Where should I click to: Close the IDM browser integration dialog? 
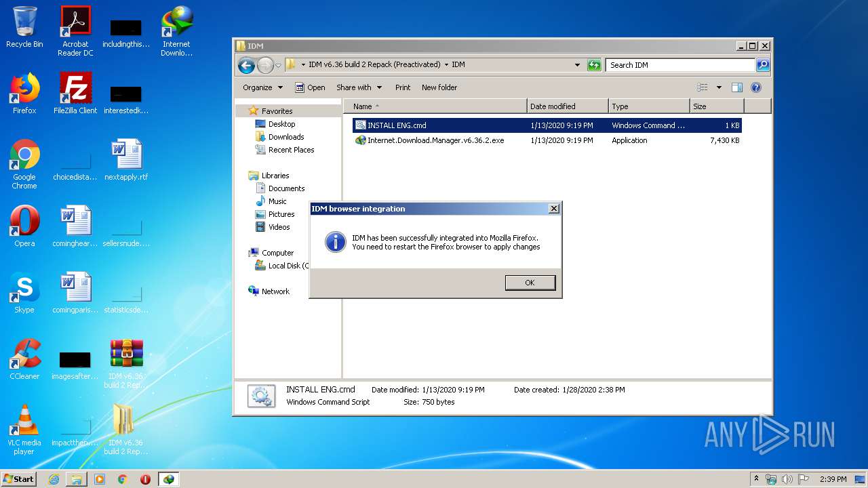(553, 209)
